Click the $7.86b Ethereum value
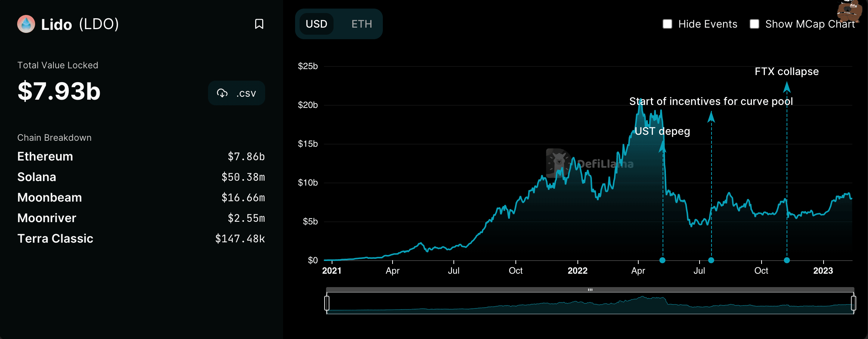This screenshot has width=868, height=339. pos(247,156)
